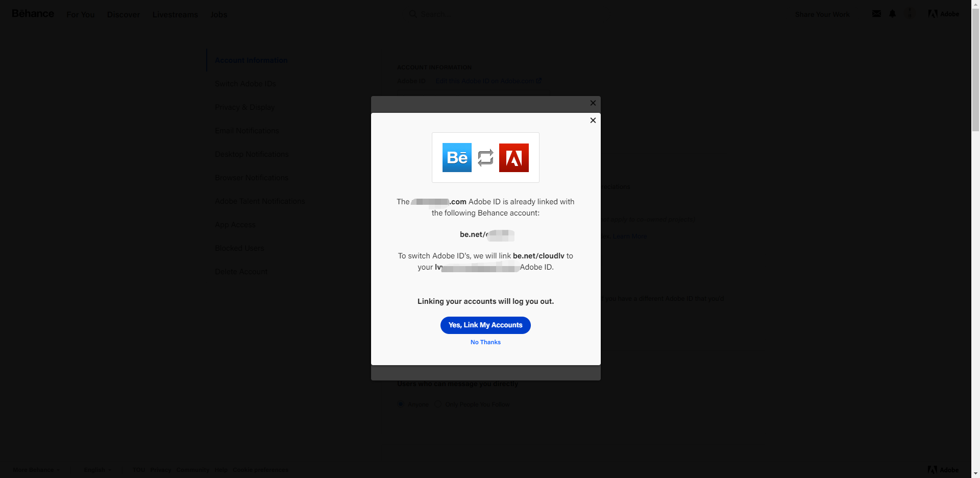Viewport: 980px width, 478px height.
Task: Expand More Behance footer dropdown
Action: (36, 470)
